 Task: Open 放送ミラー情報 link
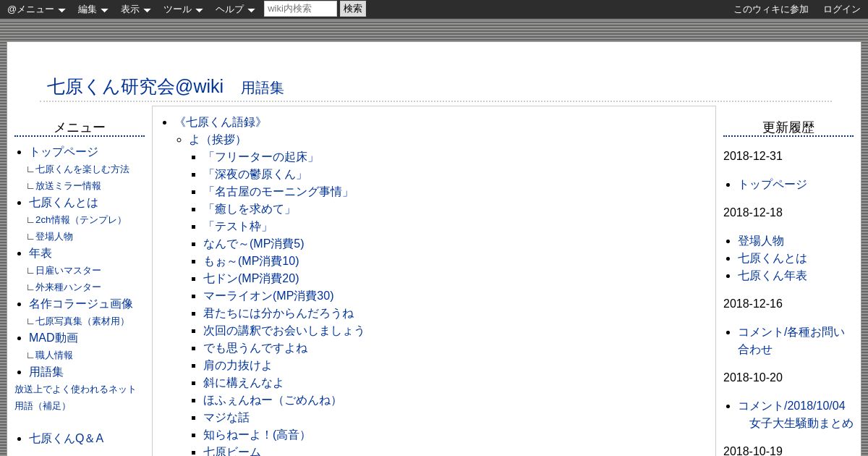68,186
